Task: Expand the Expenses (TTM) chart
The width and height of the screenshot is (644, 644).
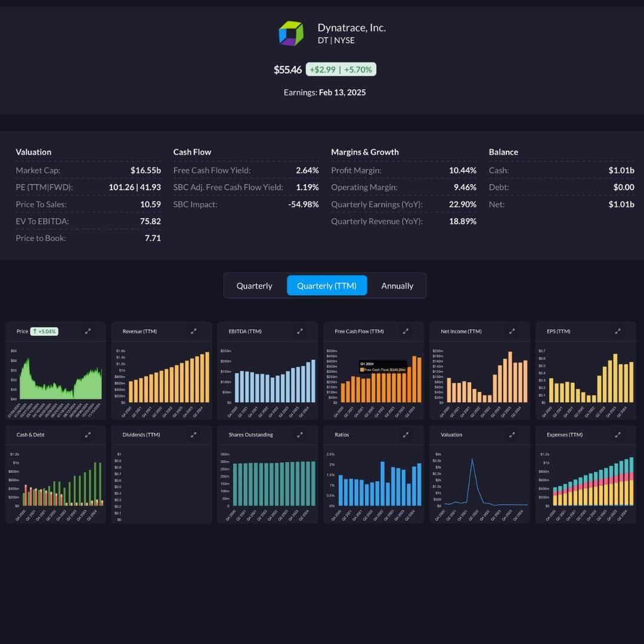Action: point(617,435)
